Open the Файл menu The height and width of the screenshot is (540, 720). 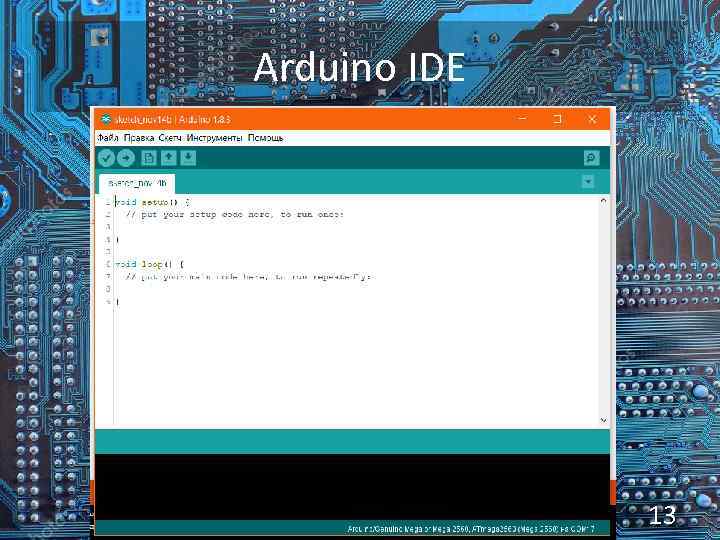[x=108, y=138]
